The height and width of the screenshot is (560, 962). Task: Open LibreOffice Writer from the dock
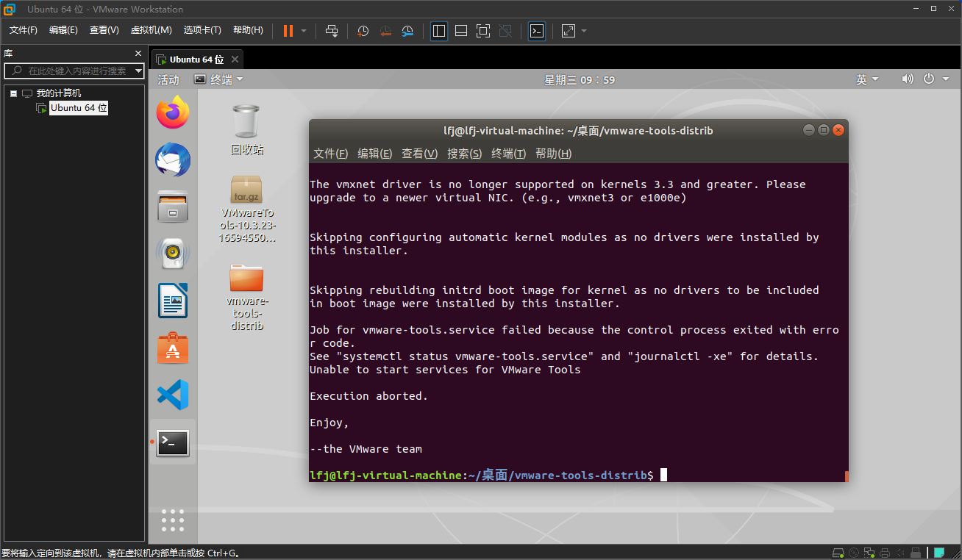pyautogui.click(x=173, y=301)
